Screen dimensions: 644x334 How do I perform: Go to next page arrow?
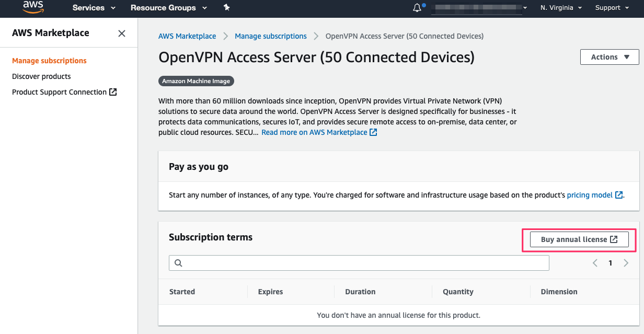point(626,263)
